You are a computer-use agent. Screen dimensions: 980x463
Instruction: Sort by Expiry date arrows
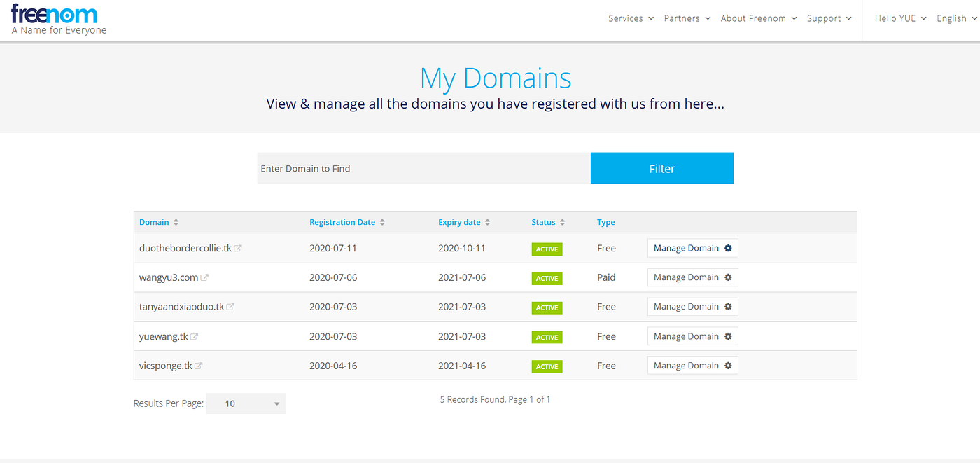[487, 223]
